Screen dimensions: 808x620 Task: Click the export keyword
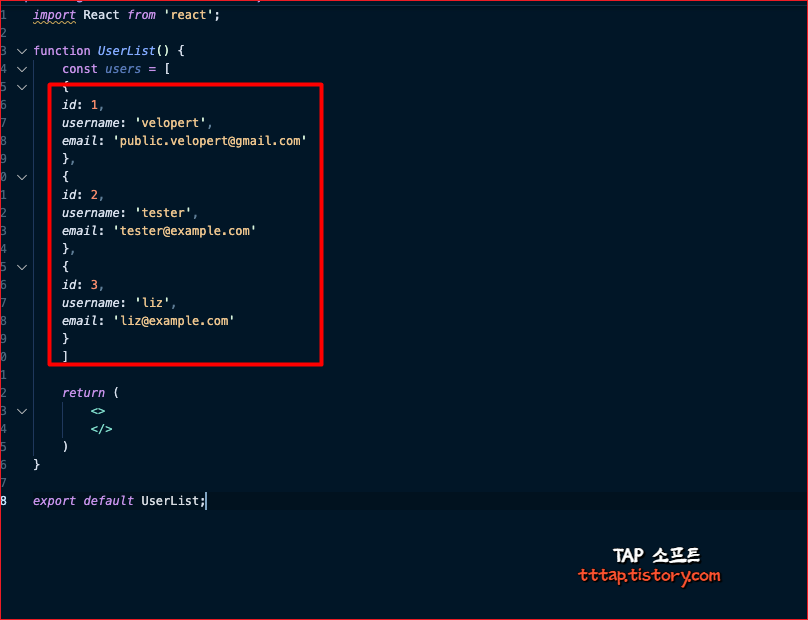54,500
